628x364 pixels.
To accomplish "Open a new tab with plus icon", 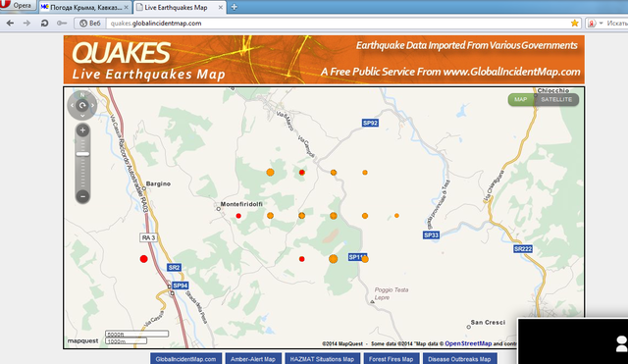I will 235,7.
